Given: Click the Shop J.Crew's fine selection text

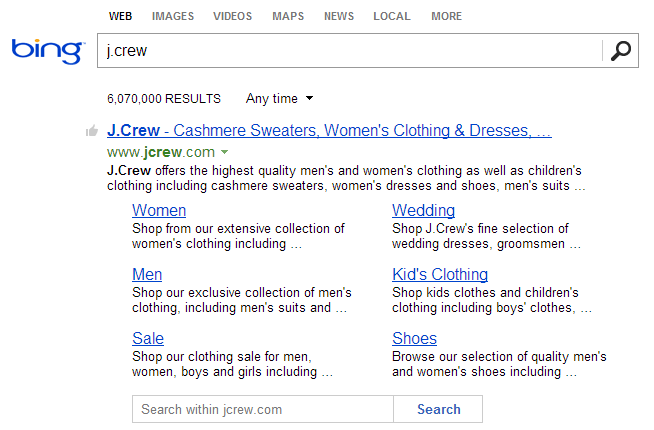Looking at the screenshot, I should pyautogui.click(x=486, y=236).
